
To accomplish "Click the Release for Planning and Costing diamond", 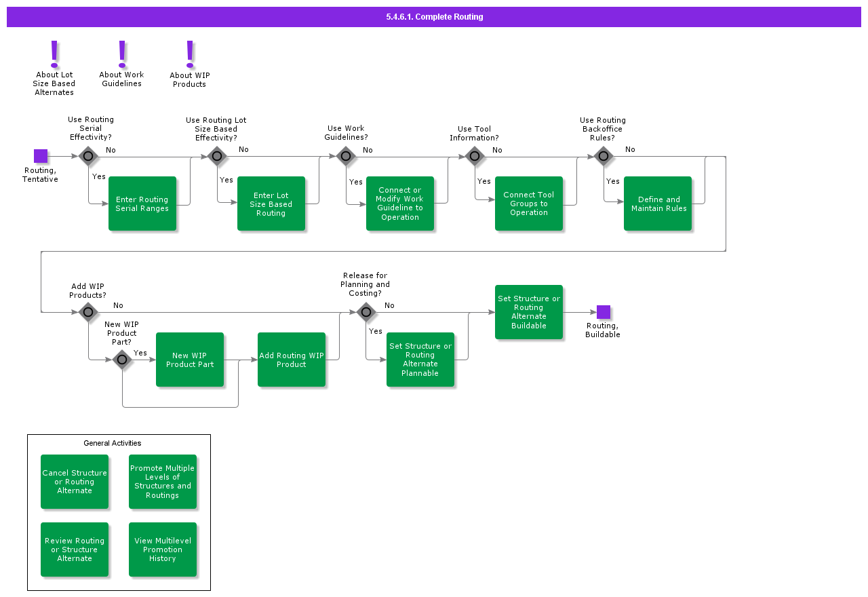I will coord(366,312).
